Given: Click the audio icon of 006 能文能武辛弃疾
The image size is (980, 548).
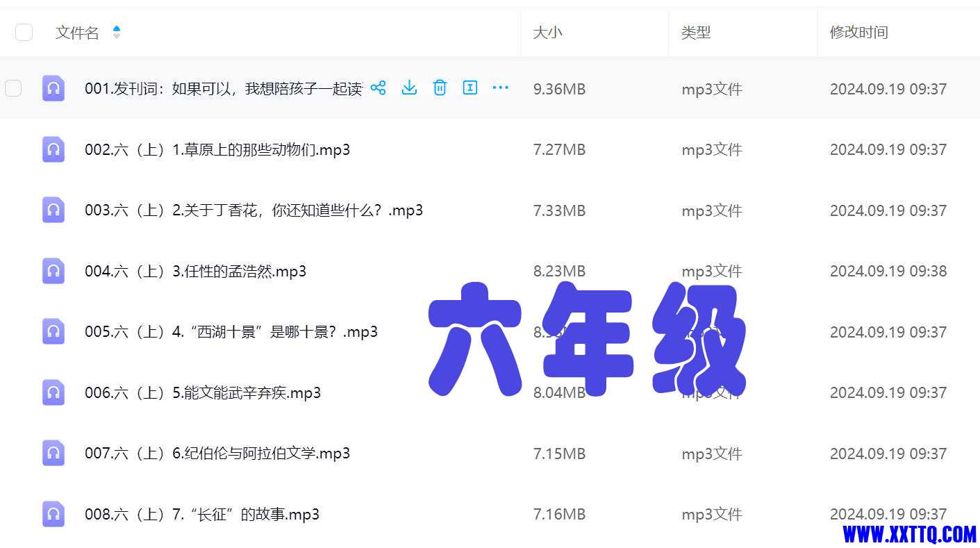Looking at the screenshot, I should click(x=53, y=392).
